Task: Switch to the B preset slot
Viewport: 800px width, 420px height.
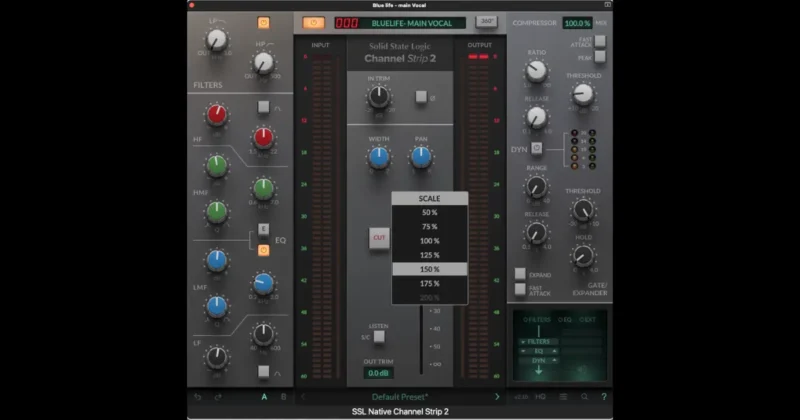Action: (284, 397)
